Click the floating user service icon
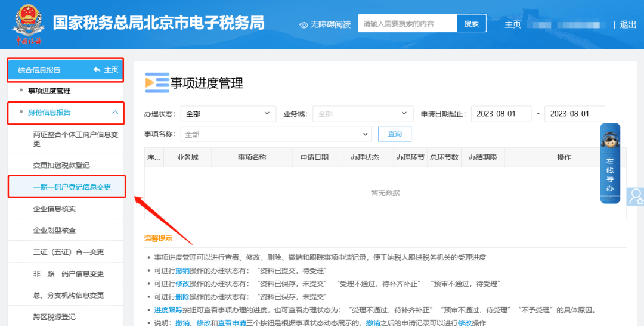Viewport: 644px width, 326px height. tap(636, 195)
